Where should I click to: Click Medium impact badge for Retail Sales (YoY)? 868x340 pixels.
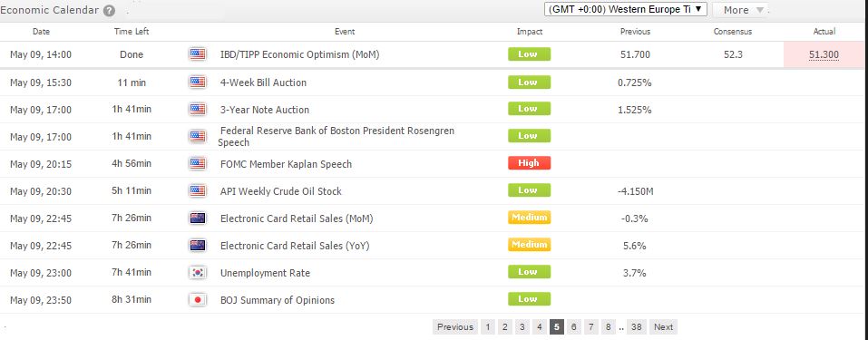click(529, 245)
